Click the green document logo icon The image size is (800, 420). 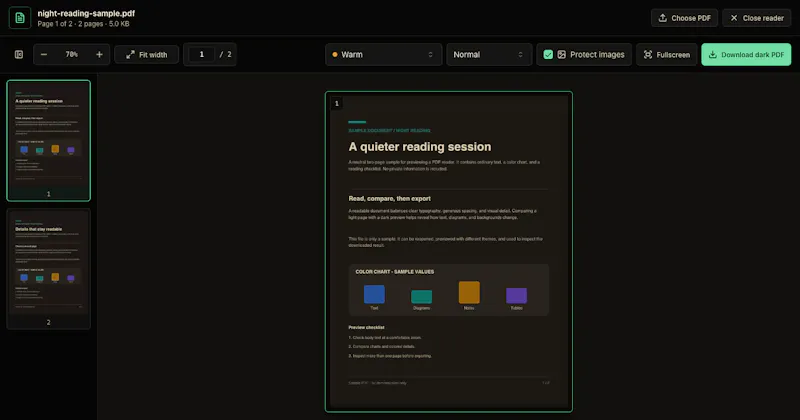pyautogui.click(x=20, y=18)
